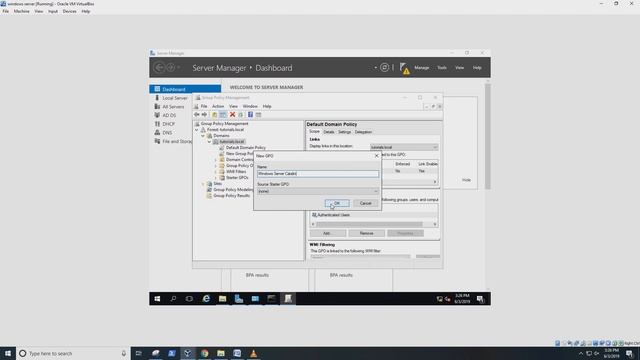
Task: Open the Manage menu in Server Manager
Action: coord(422,68)
